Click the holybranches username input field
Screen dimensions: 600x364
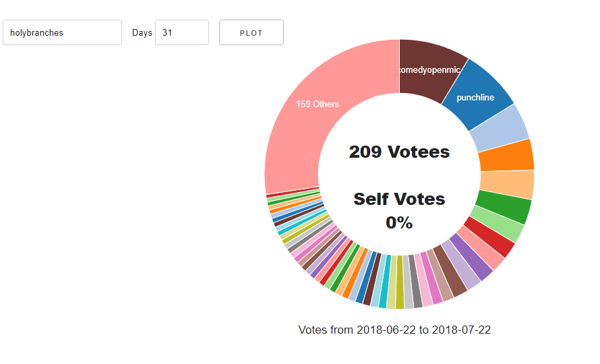click(62, 32)
